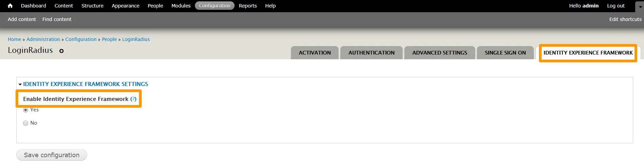Click the Add content shortcut

pyautogui.click(x=22, y=19)
